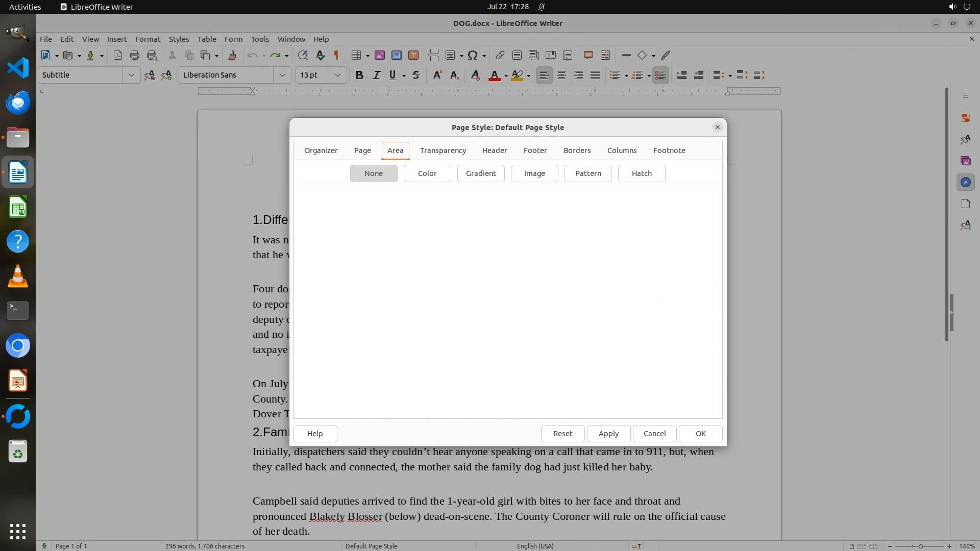Viewport: 980px width, 551px height.
Task: Click the Italic formatting icon
Action: tap(376, 75)
